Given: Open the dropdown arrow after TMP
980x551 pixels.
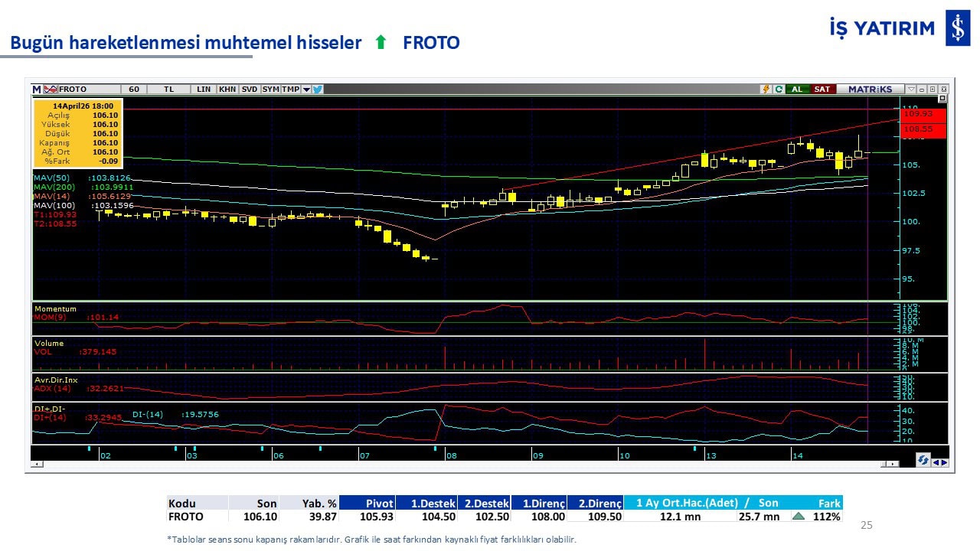Looking at the screenshot, I should click(306, 90).
